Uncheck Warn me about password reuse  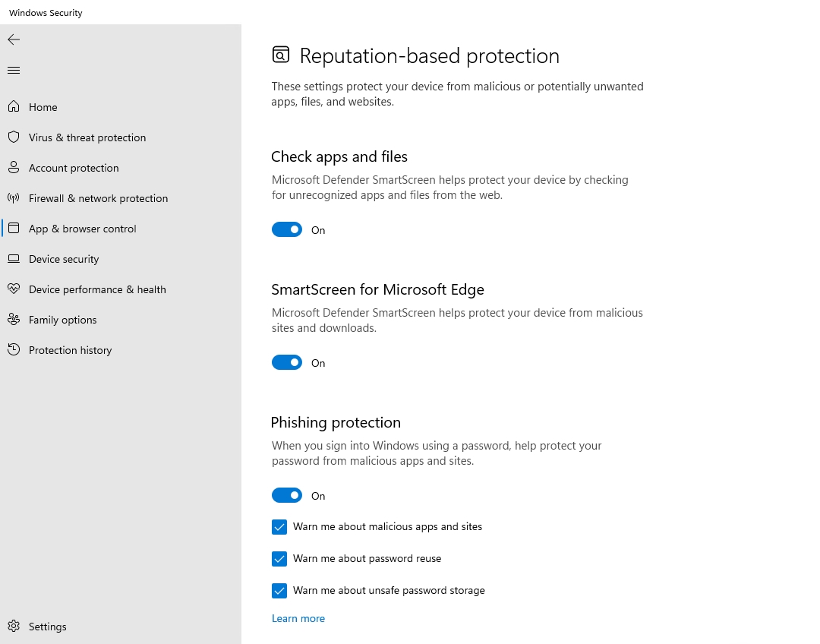coord(279,559)
